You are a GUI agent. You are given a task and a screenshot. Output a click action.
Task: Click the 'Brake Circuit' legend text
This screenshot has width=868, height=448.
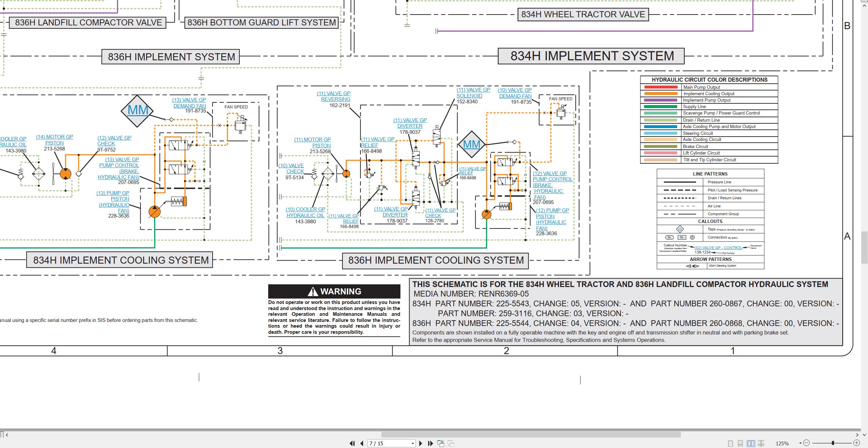click(x=695, y=146)
